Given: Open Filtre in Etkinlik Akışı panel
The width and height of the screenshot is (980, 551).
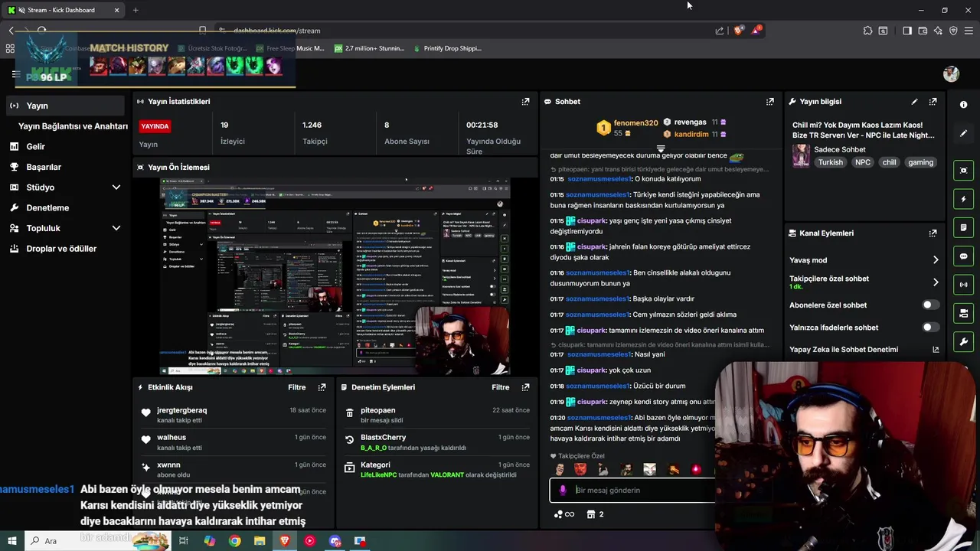Looking at the screenshot, I should 297,387.
